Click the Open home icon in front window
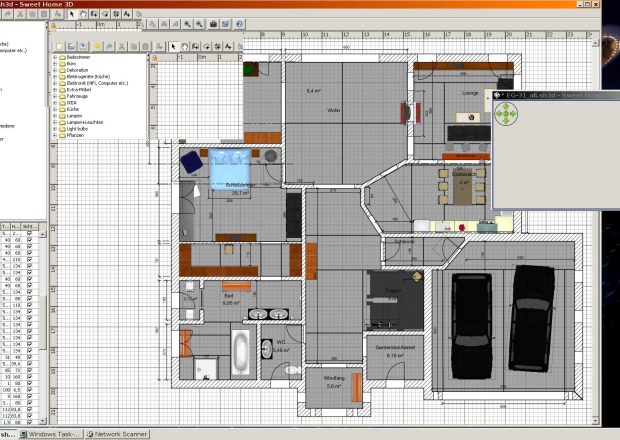This screenshot has width=620, height=440. [x=71, y=47]
